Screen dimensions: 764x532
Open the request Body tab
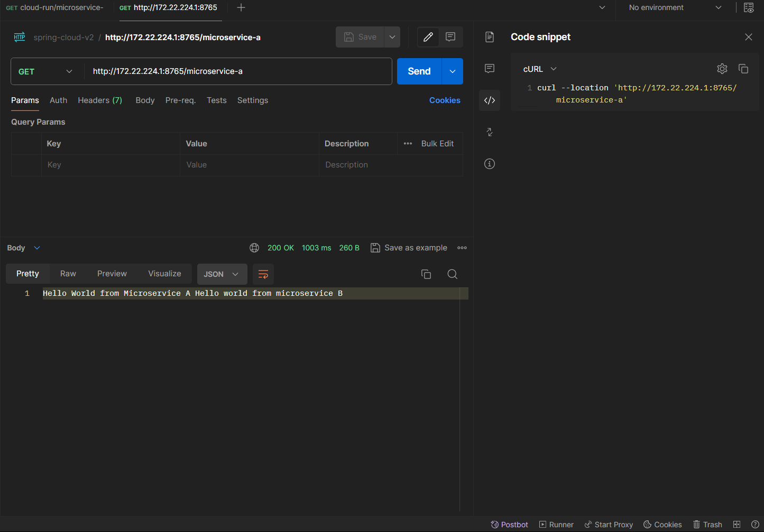[145, 100]
